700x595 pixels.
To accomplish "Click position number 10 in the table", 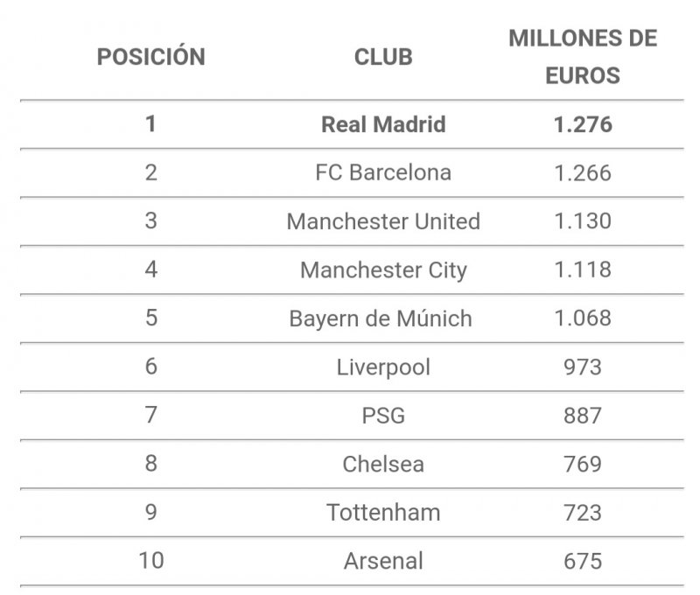I will (150, 560).
